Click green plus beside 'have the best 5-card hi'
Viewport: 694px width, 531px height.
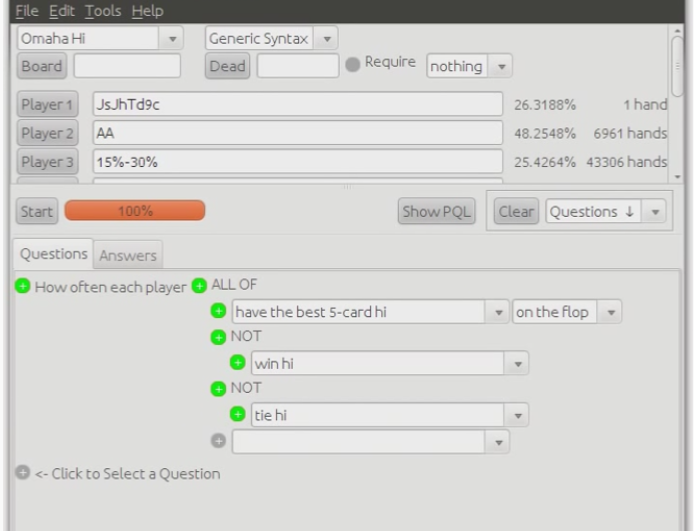(218, 311)
